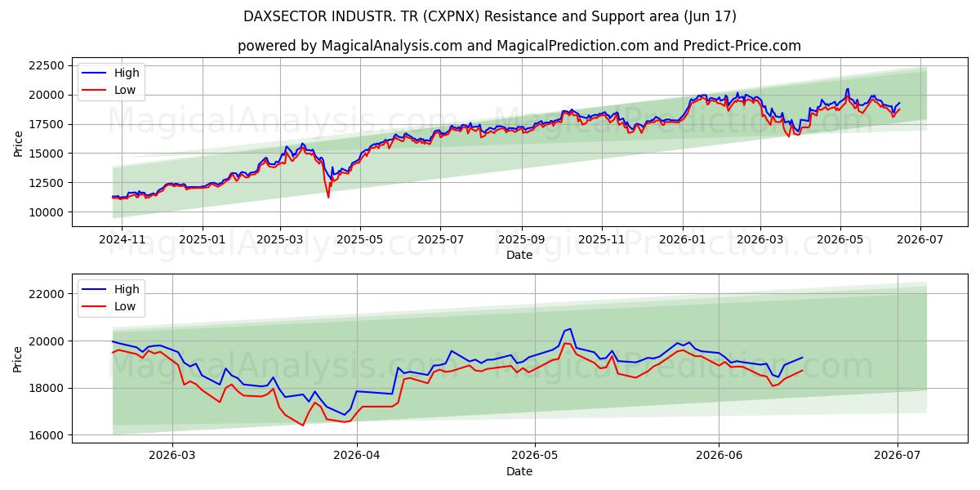
Task: Click the '20000' y-axis label in the top chart
Action: click(x=47, y=95)
